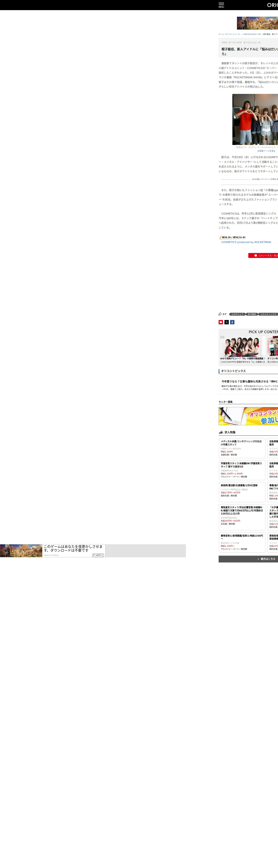
Task: Share the article on X (Twitter)
Action: point(227,322)
